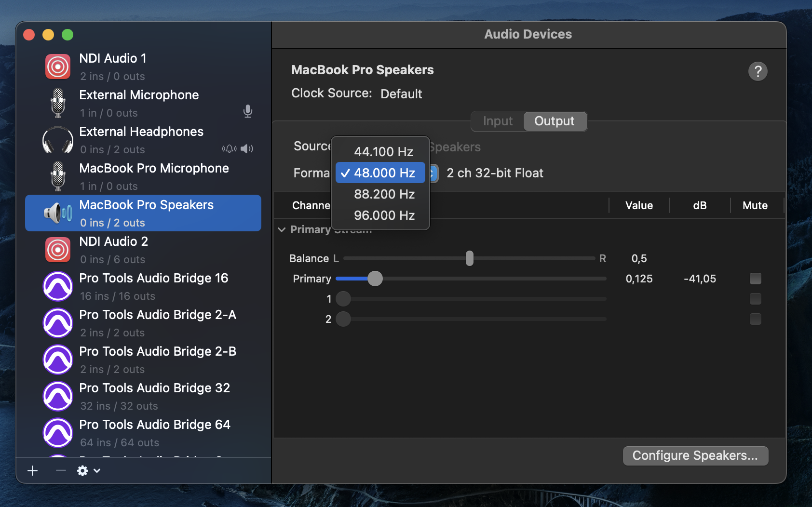This screenshot has width=812, height=507.
Task: Mute the Primary channel checkbox
Action: (x=755, y=279)
